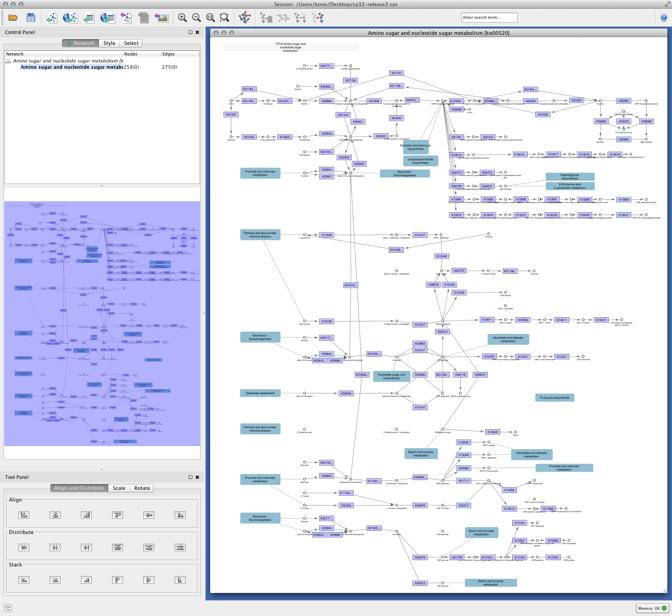Import network from file icon
This screenshot has height=616, width=672.
pos(52,18)
